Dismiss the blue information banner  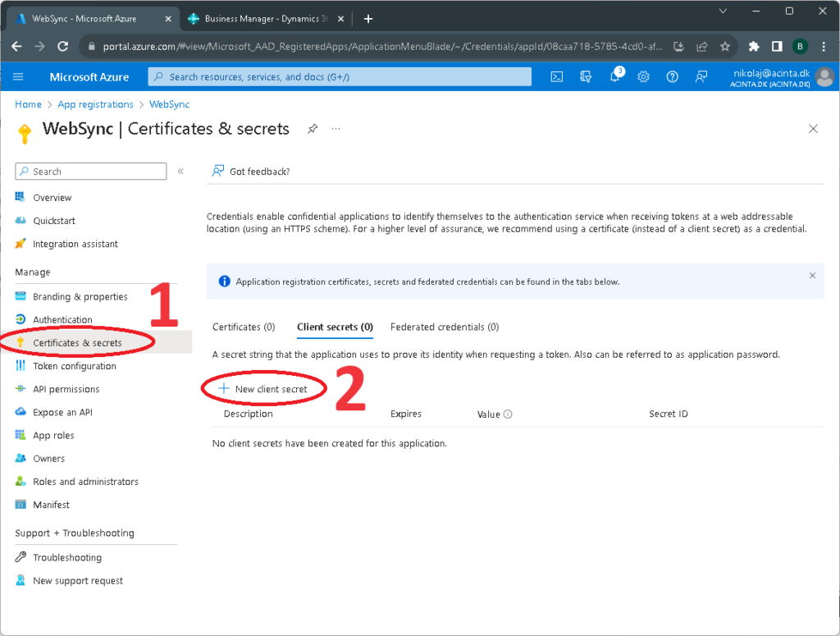[x=812, y=276]
